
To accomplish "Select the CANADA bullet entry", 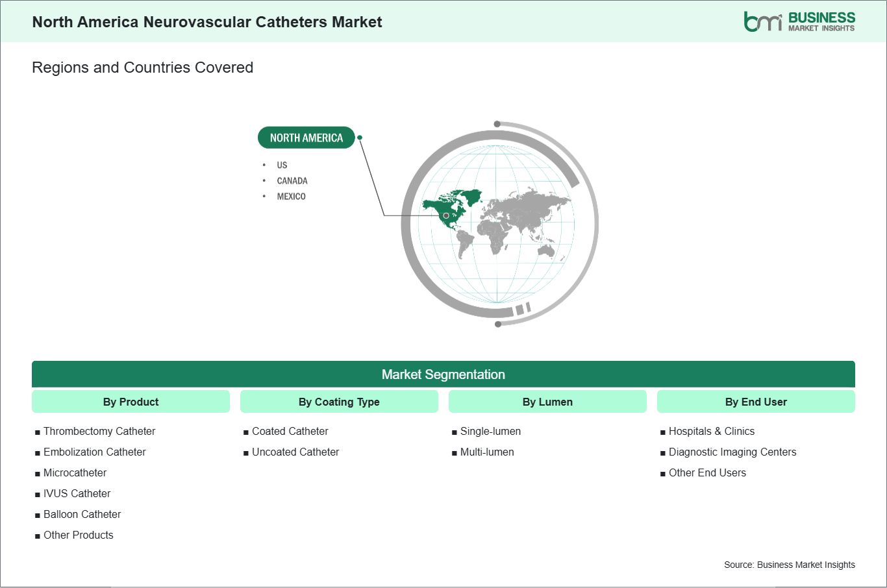I will [x=292, y=180].
